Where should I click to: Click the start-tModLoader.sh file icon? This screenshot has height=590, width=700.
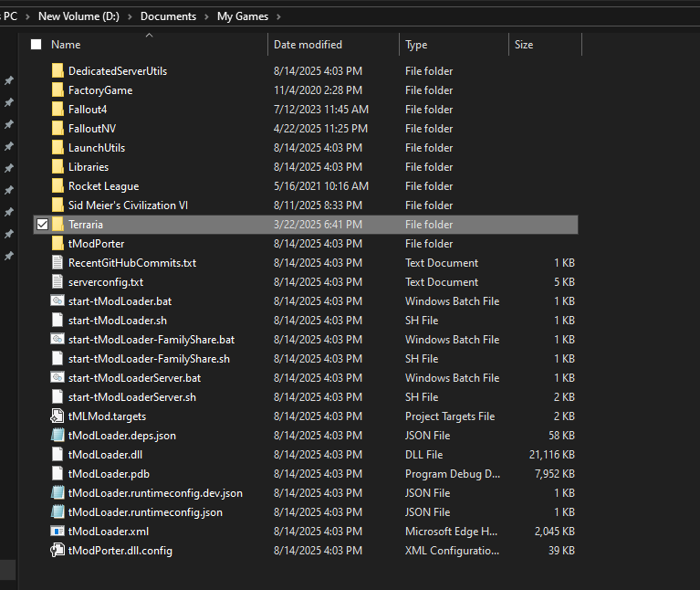point(57,321)
